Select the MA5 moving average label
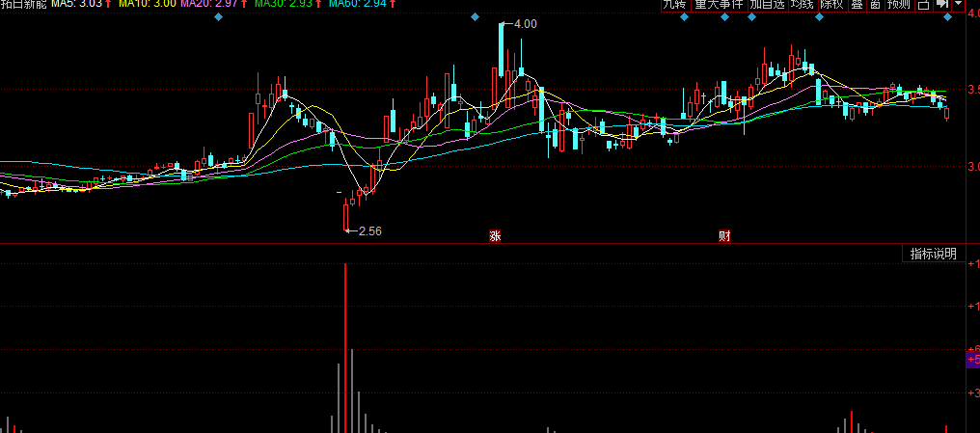The width and height of the screenshot is (980, 433). coord(81,5)
